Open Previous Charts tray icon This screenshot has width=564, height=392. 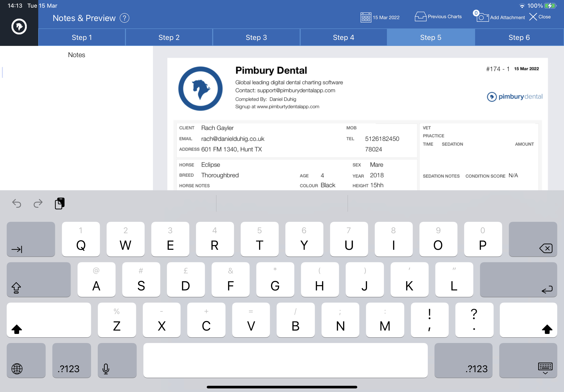420,16
